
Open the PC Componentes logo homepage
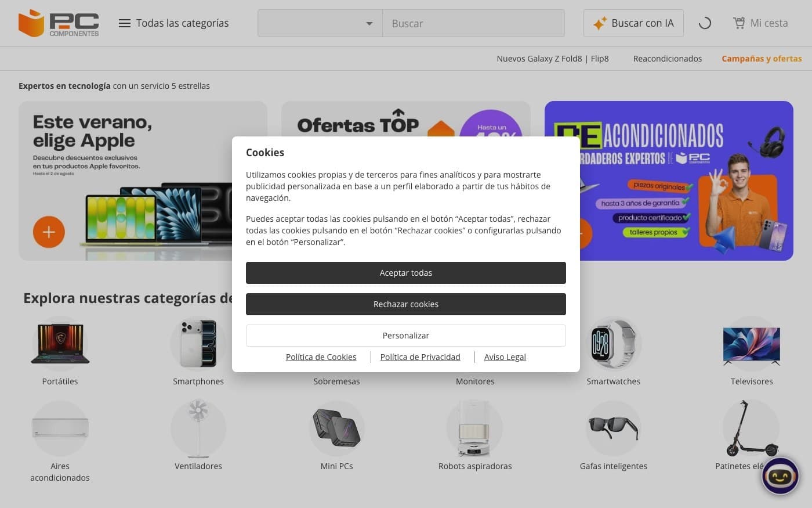click(59, 23)
